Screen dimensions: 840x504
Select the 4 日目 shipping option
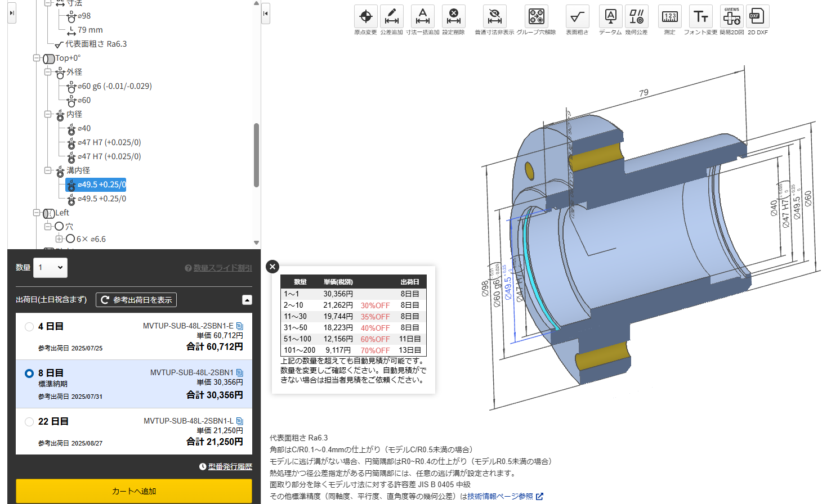pyautogui.click(x=29, y=327)
